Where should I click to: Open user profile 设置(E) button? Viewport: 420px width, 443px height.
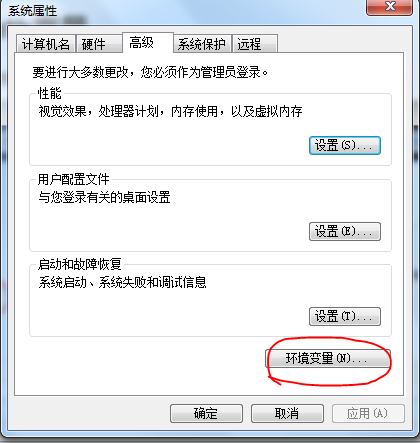point(345,231)
